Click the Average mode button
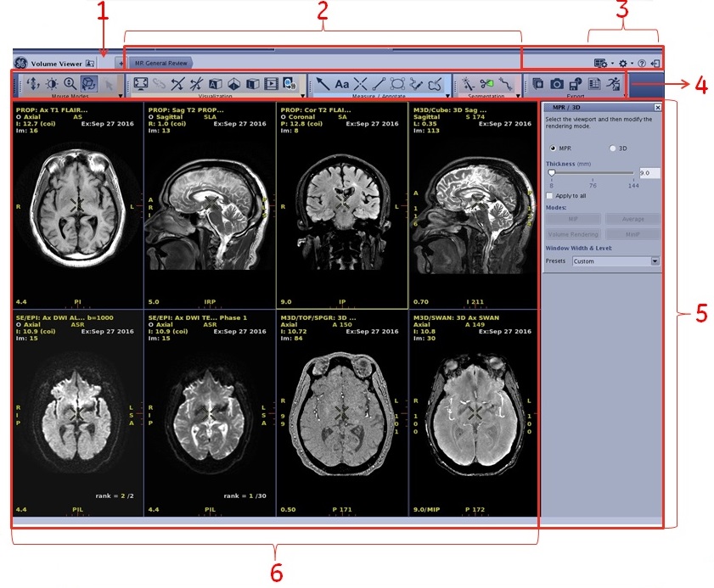Viewport: 714px width, 588px height. coord(632,219)
